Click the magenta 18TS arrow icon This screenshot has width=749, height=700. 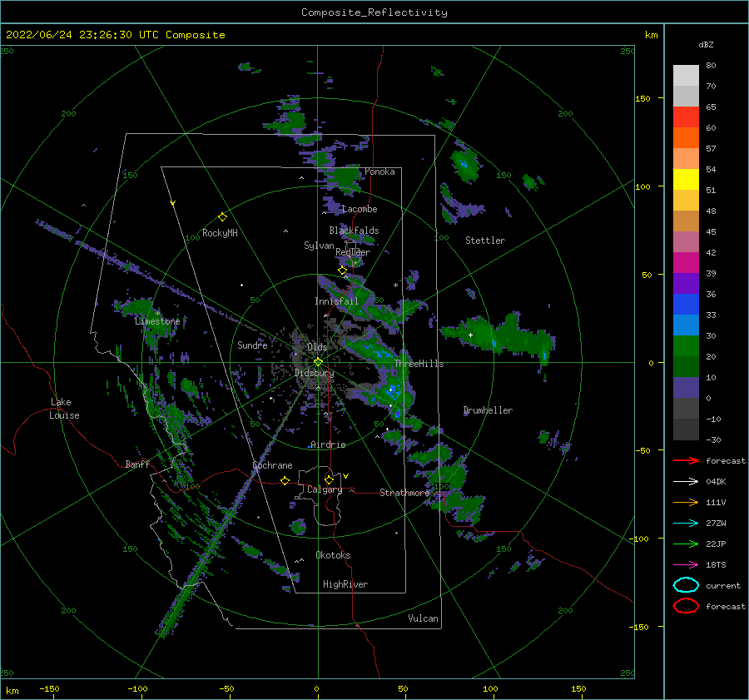click(x=686, y=565)
